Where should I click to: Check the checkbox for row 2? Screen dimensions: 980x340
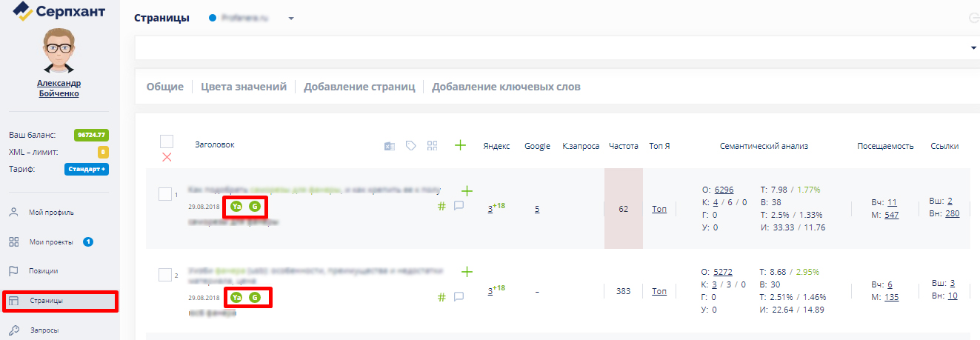(165, 275)
